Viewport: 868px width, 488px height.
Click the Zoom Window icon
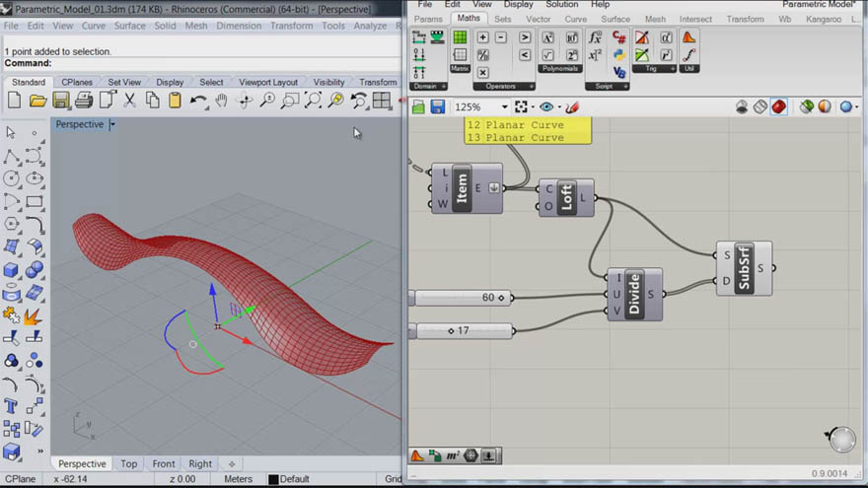coord(290,101)
